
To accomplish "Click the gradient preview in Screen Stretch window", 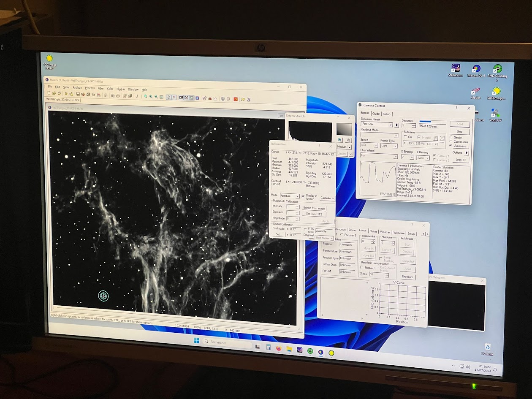I will tap(344, 129).
